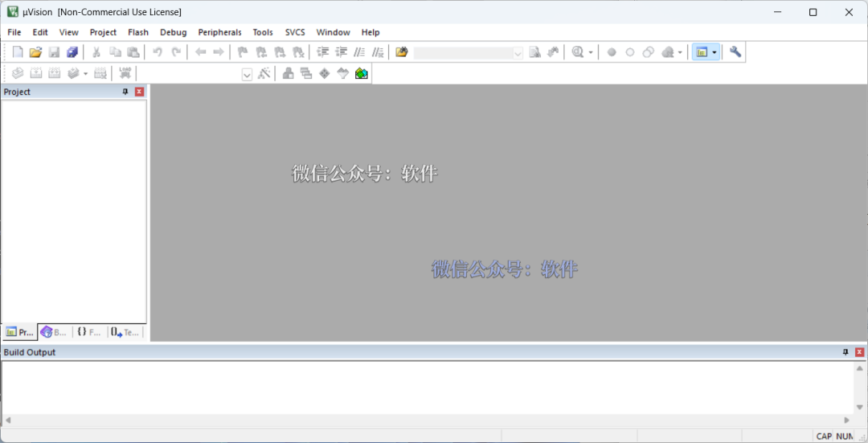Navigate forwards with right arrow icon
Viewport: 868px width, 443px height.
coord(219,52)
